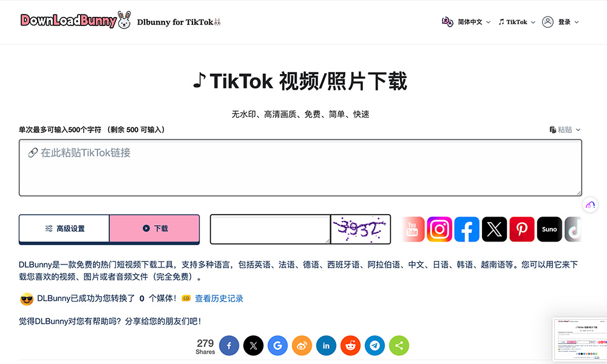The image size is (607, 364).
Task: Select the YouTube downloader icon
Action: pyautogui.click(x=413, y=229)
